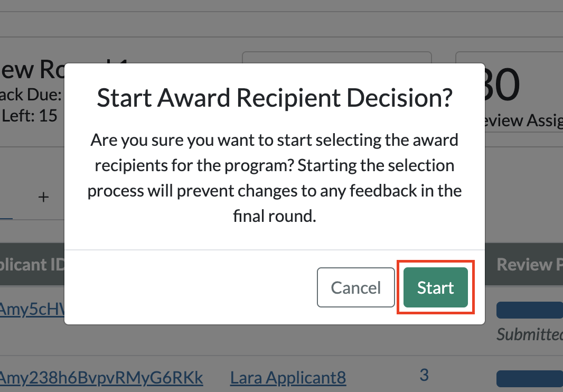Click the Days Left 15 label

(29, 115)
